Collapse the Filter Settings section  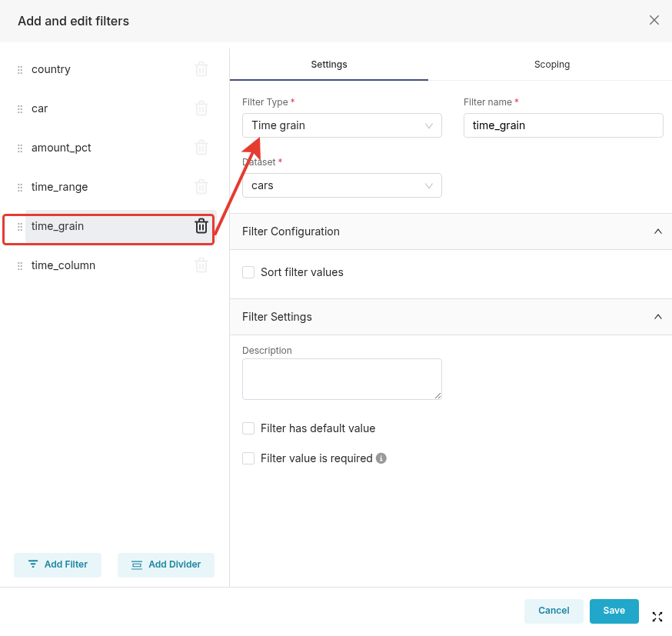(x=657, y=317)
